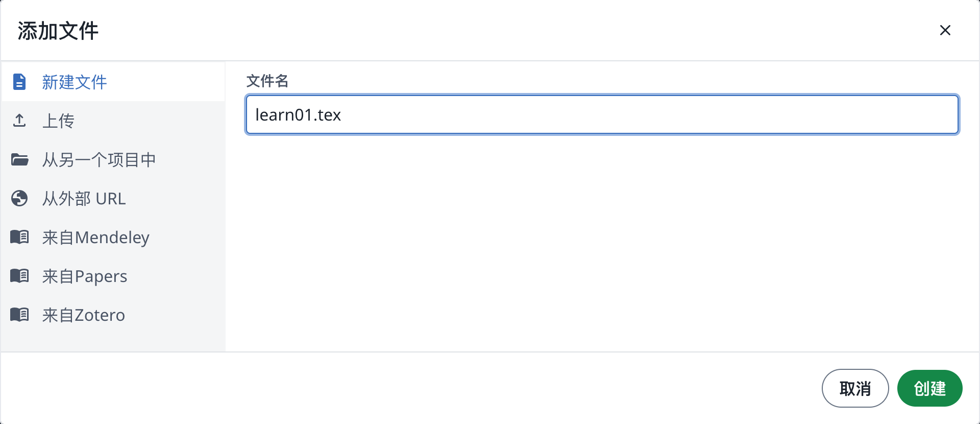
Task: Click the 添加文件 dialog title
Action: click(x=58, y=31)
